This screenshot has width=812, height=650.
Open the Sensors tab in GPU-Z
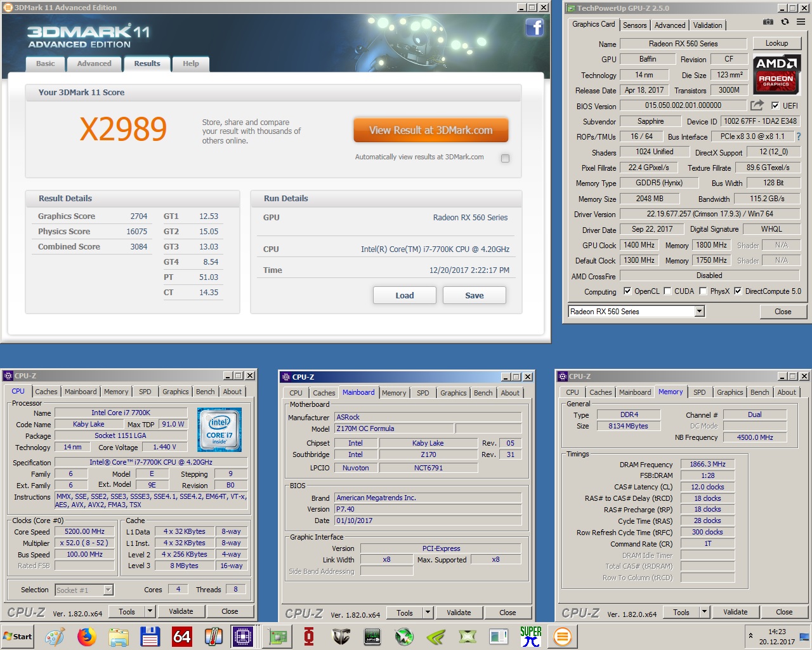pos(634,25)
